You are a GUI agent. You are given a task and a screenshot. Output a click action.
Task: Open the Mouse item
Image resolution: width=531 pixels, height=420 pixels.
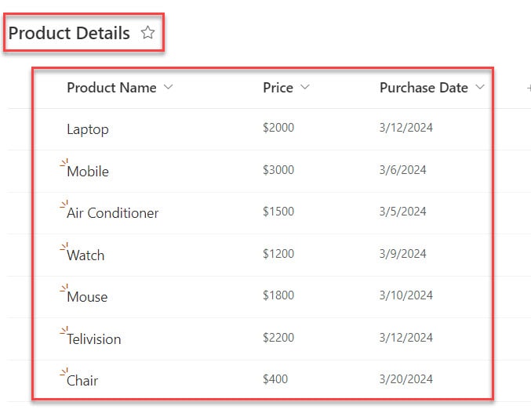click(87, 297)
